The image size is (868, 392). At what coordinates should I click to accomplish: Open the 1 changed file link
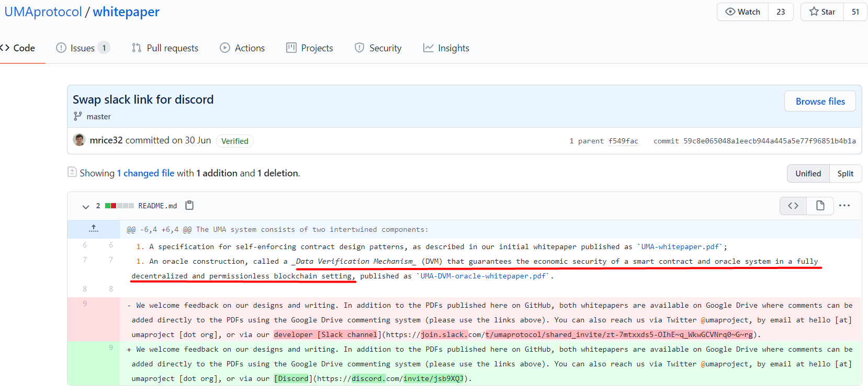145,173
